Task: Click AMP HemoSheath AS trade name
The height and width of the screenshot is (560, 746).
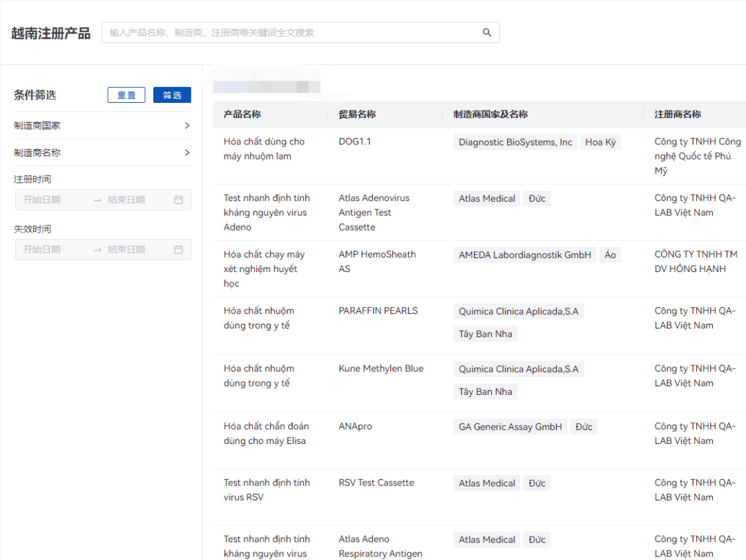Action: tap(377, 262)
